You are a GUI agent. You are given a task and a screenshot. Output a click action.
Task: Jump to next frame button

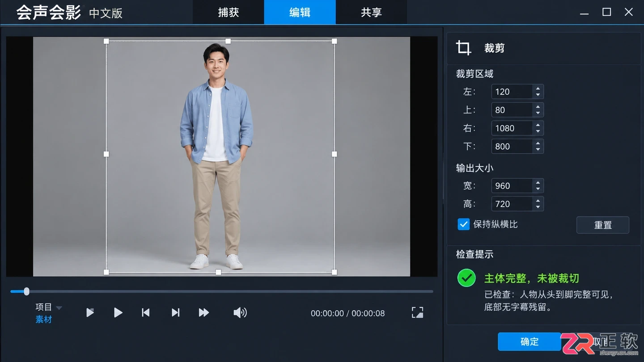point(176,312)
